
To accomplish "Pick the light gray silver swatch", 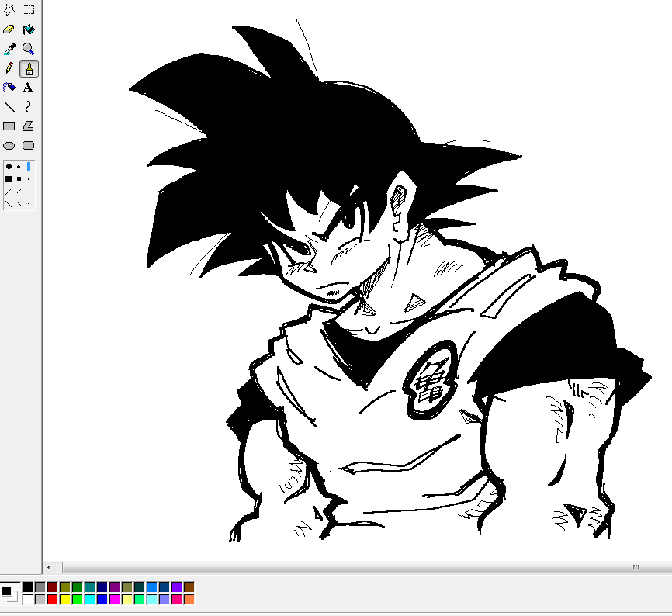I will tap(40, 599).
